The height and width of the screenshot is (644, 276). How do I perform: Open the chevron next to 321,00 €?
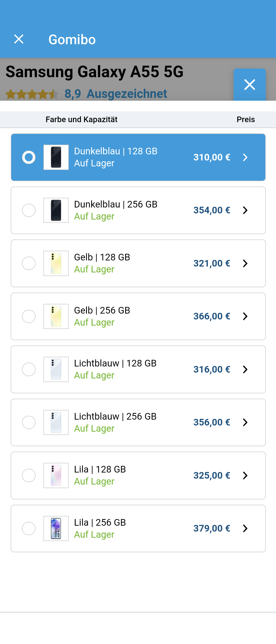pos(245,263)
